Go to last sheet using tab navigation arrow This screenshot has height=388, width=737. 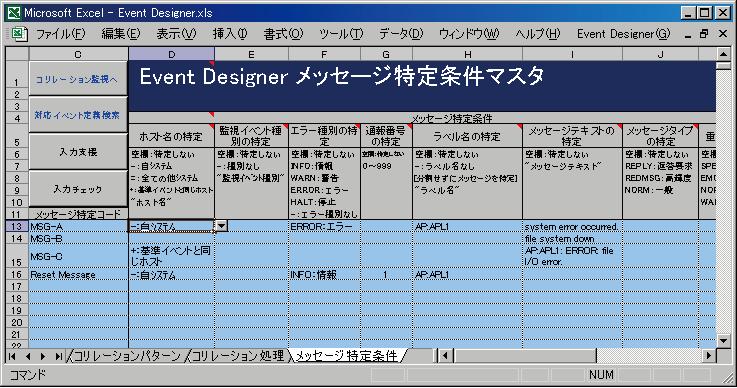pyautogui.click(x=58, y=356)
